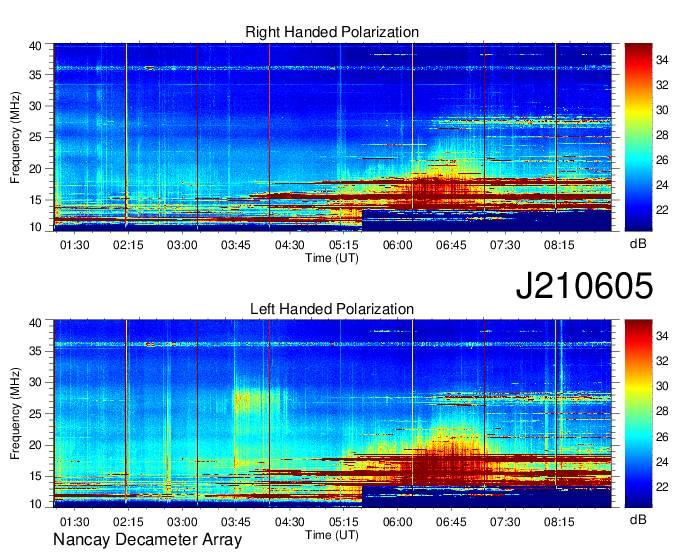Click Time (UT) label under Right Handed plot
Screen dimensions: 680x552
[x=332, y=258]
